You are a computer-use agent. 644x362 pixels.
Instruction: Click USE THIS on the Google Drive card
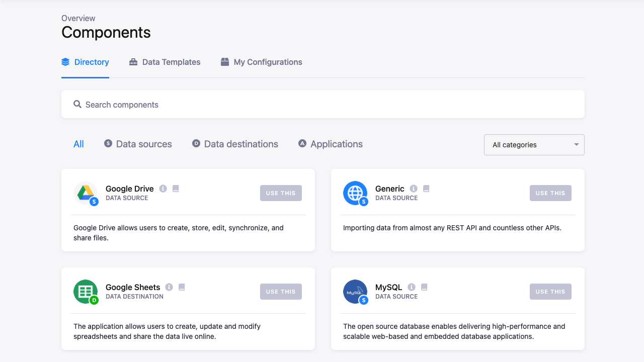[x=281, y=193]
